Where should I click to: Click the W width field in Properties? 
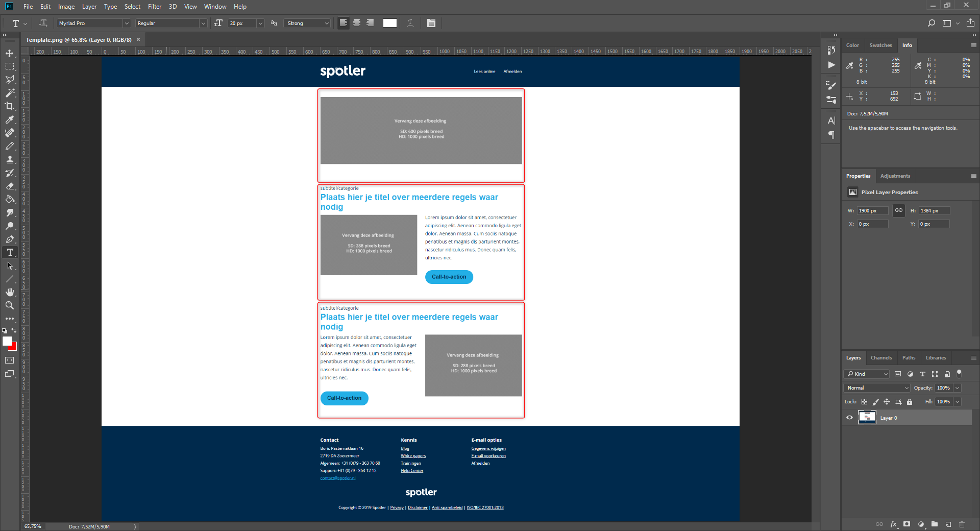872,210
